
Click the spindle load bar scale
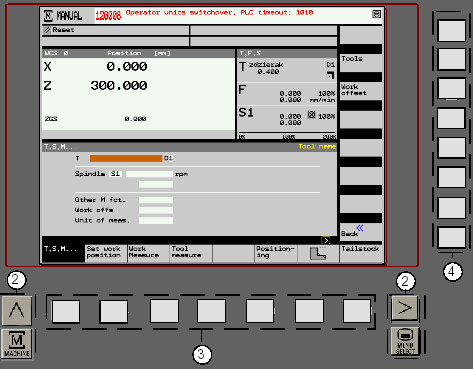coord(287,135)
